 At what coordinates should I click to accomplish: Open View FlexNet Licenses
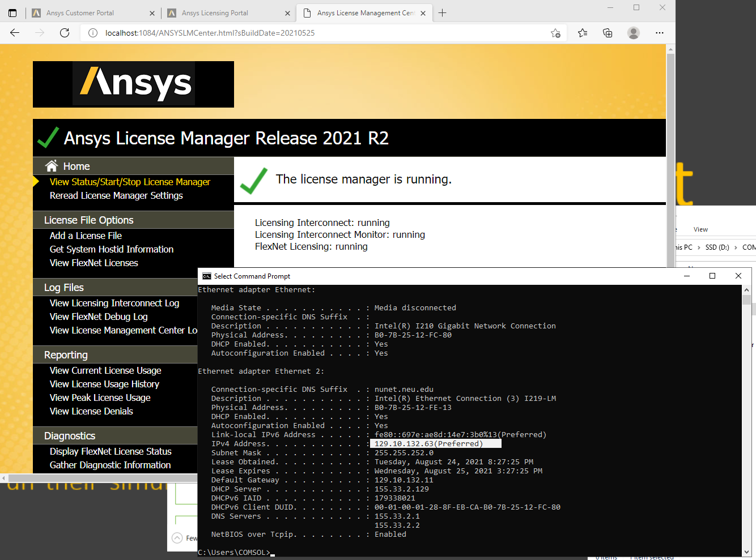(94, 263)
